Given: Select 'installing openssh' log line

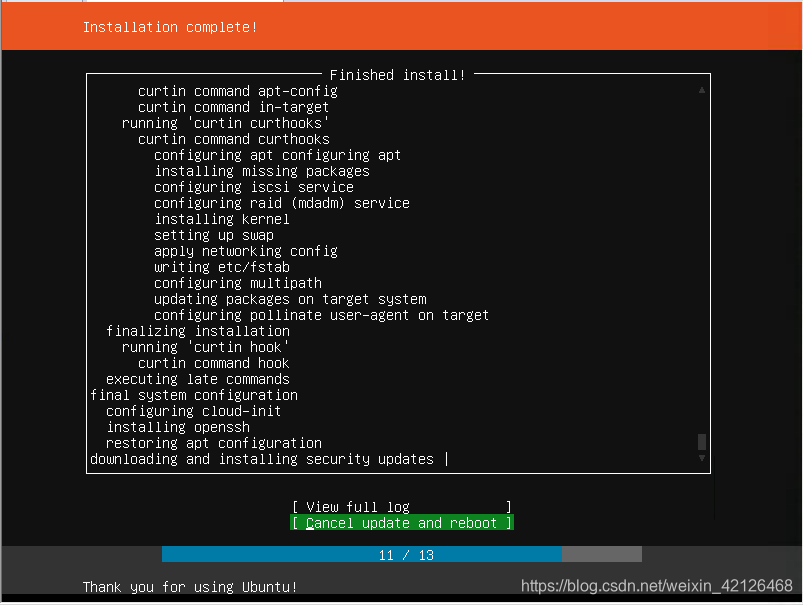Looking at the screenshot, I should point(178,427).
